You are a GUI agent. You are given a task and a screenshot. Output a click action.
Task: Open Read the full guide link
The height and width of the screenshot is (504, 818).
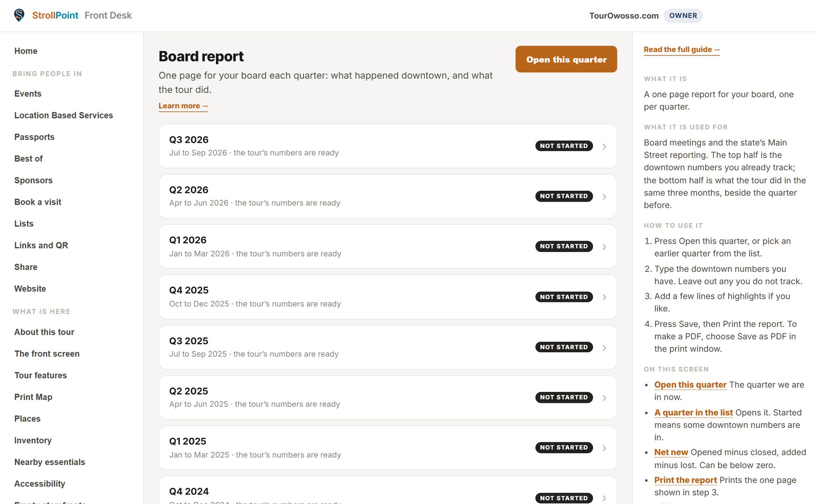click(682, 49)
